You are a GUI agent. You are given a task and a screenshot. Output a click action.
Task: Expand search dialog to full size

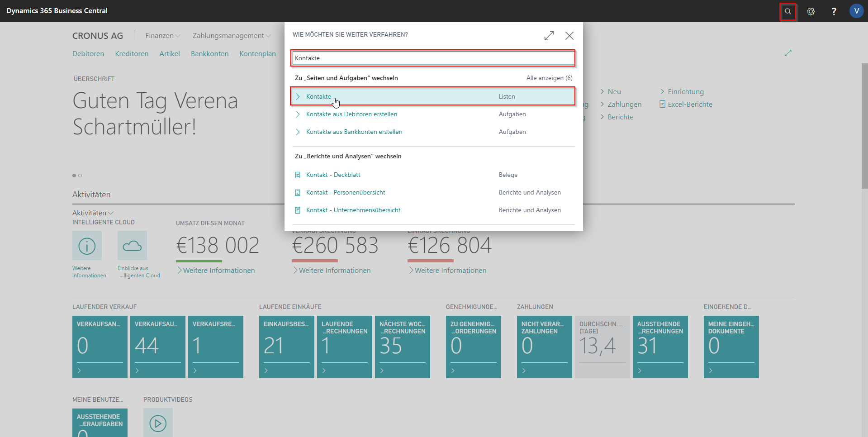549,36
